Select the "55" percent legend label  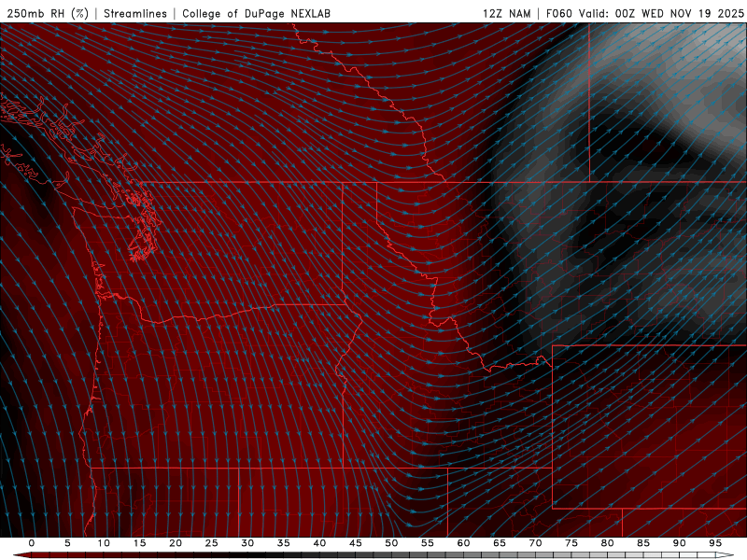click(428, 543)
